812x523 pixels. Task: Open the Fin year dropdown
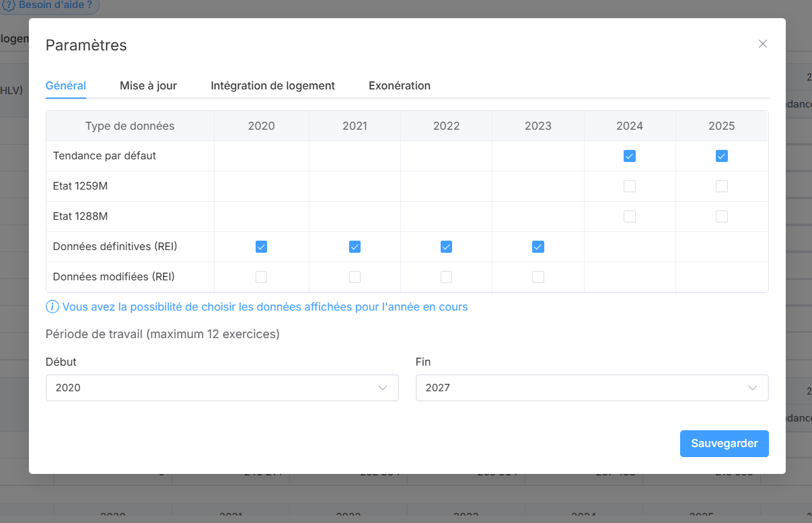click(592, 388)
